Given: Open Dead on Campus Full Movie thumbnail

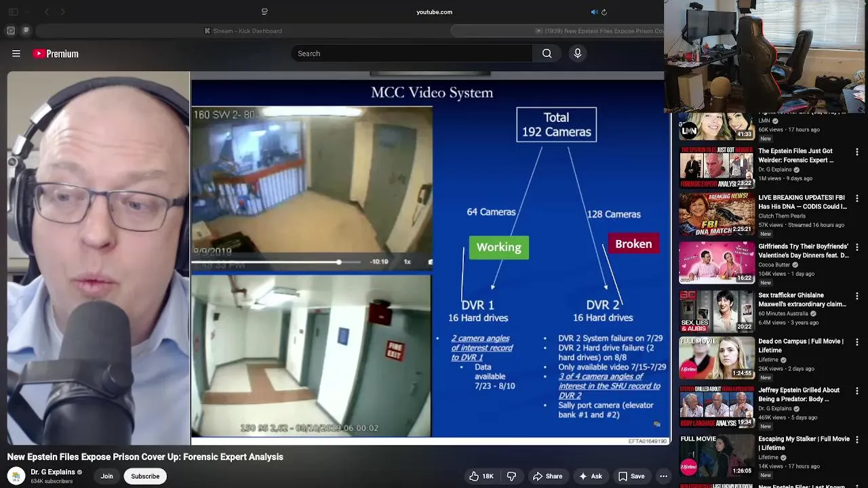Looking at the screenshot, I should pos(716,358).
